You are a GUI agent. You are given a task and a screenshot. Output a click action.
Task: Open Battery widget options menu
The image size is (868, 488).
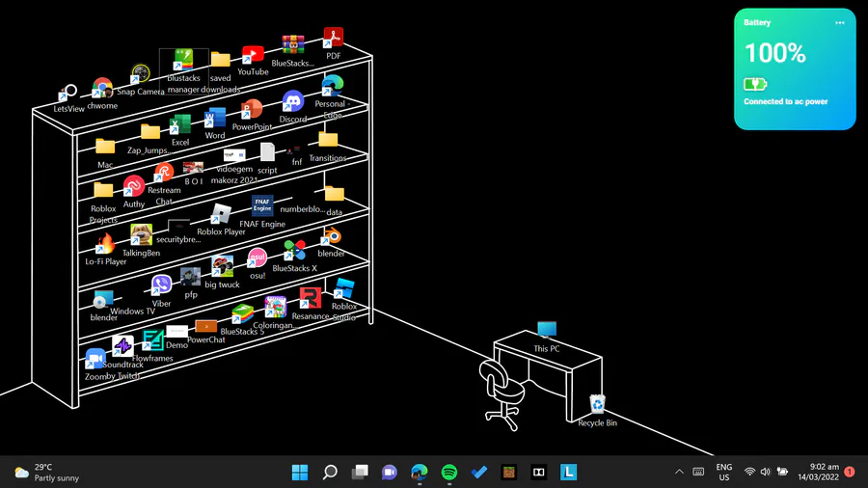pyautogui.click(x=839, y=23)
